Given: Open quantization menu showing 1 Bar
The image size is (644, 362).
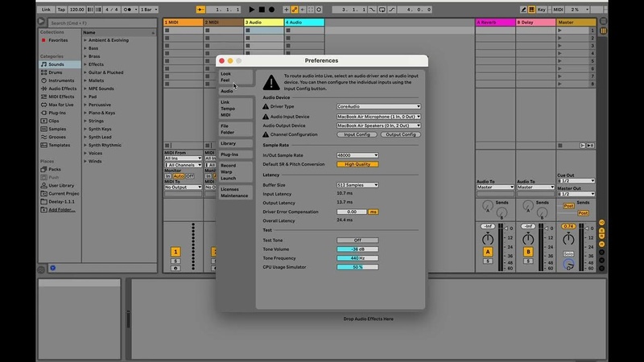Looking at the screenshot, I should [x=149, y=10].
